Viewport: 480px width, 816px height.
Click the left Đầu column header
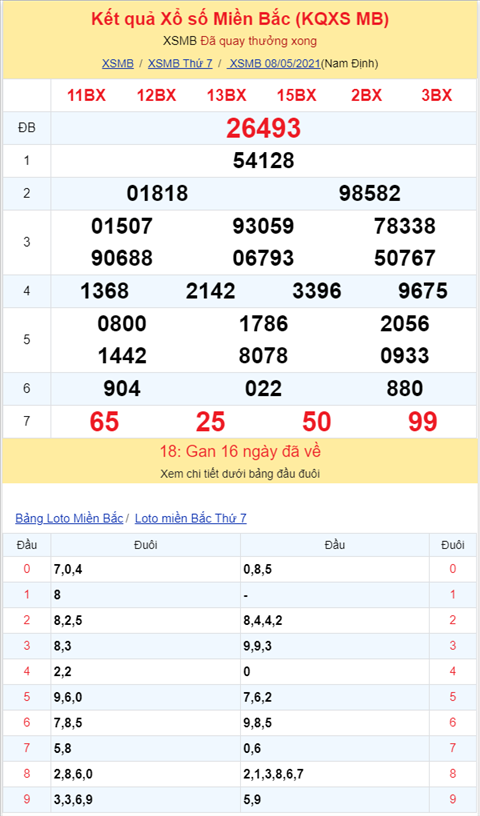(x=27, y=545)
